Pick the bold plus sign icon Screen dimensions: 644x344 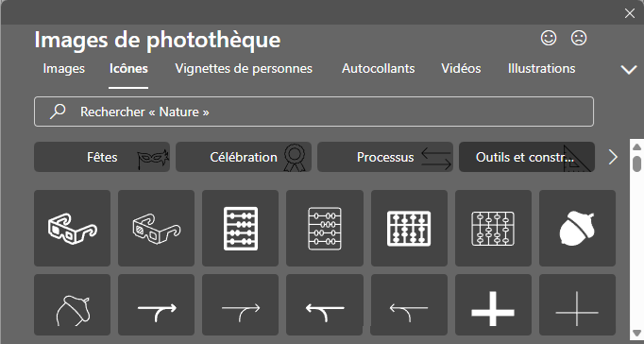493,305
